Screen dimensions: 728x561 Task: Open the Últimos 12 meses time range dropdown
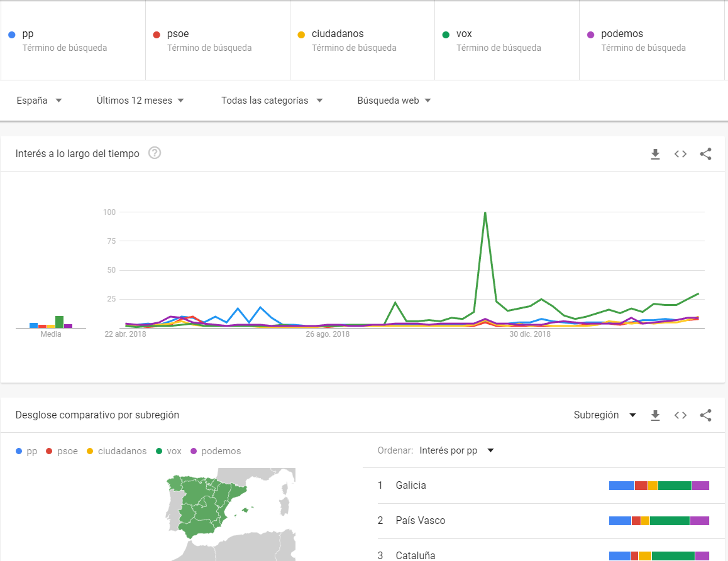tap(140, 100)
